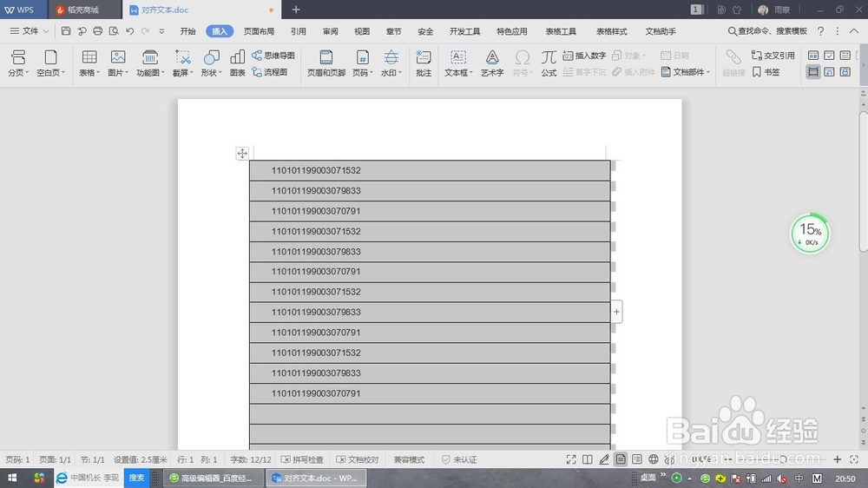
Task: Add a watermark (水印)
Action: 391,63
